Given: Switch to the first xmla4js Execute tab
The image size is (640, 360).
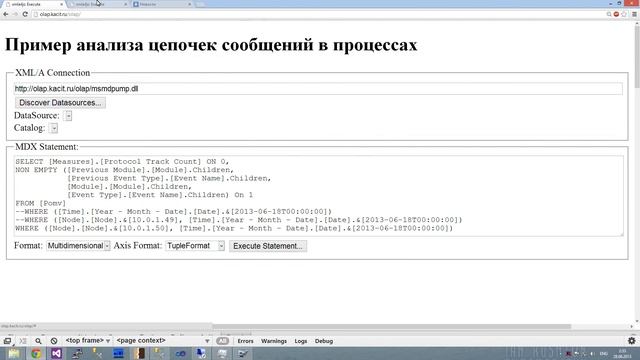Looking at the screenshot, I should [33, 4].
